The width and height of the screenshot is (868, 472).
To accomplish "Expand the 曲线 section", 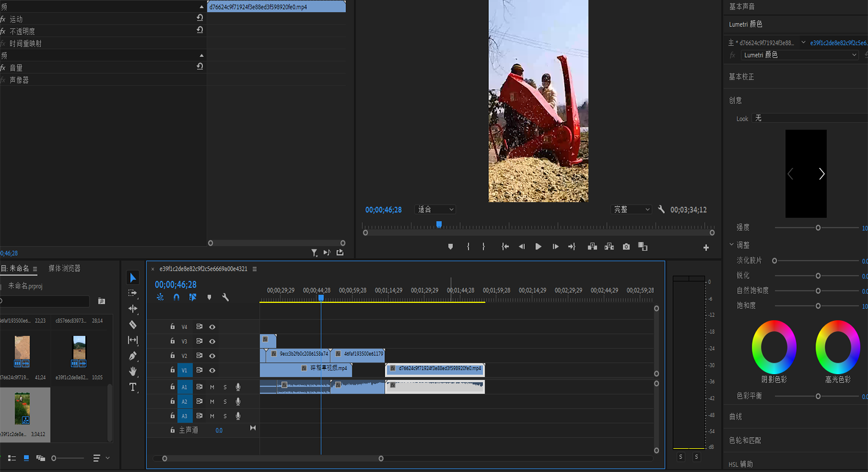I will [735, 416].
